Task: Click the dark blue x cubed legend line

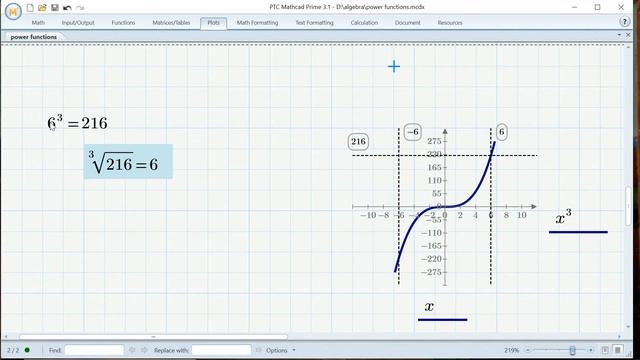Action: click(578, 232)
